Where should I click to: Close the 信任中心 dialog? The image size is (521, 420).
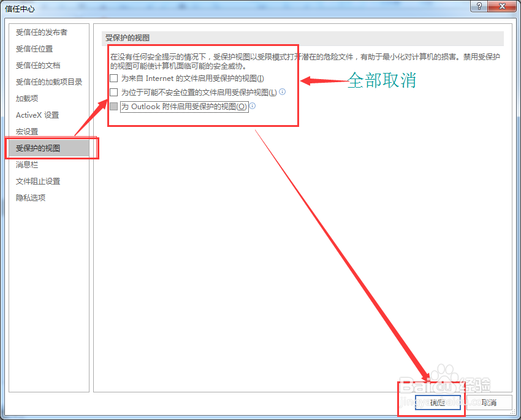[x=502, y=6]
